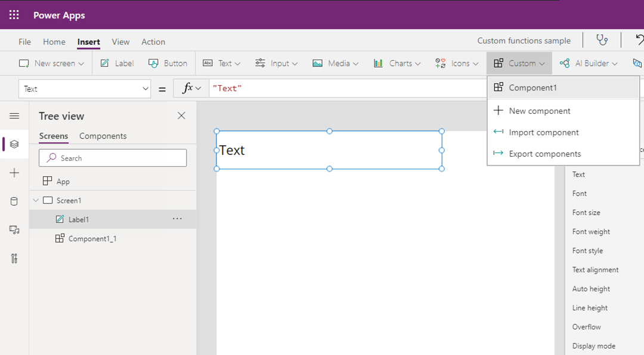The width and height of the screenshot is (644, 355).
Task: Open the Data sources pane icon
Action: click(14, 201)
